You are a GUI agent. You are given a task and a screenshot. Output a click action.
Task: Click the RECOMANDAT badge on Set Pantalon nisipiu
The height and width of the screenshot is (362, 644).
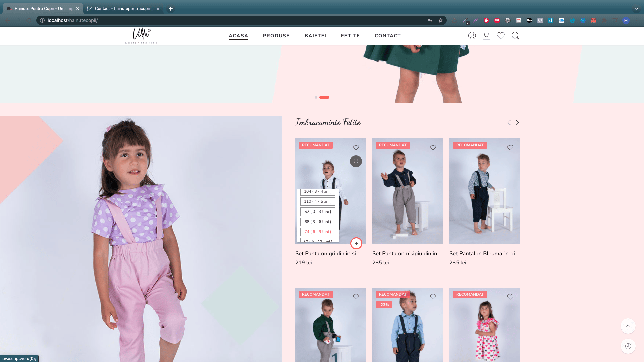tap(393, 145)
